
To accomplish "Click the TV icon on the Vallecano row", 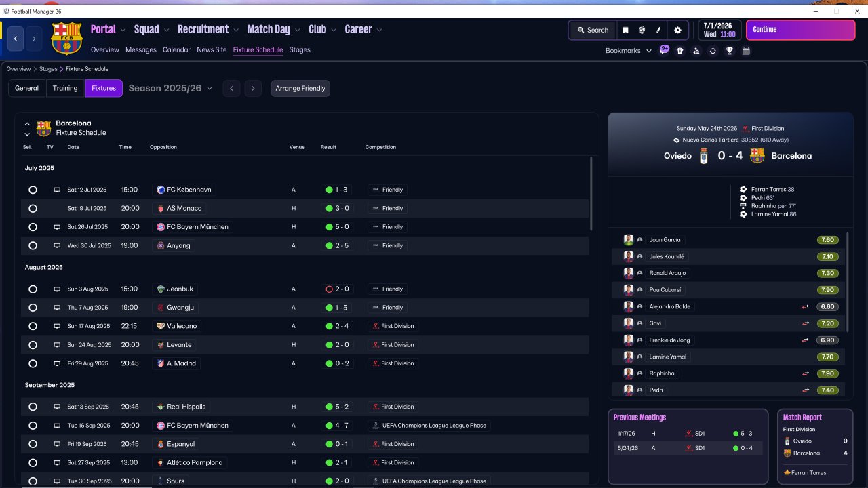I will [57, 326].
